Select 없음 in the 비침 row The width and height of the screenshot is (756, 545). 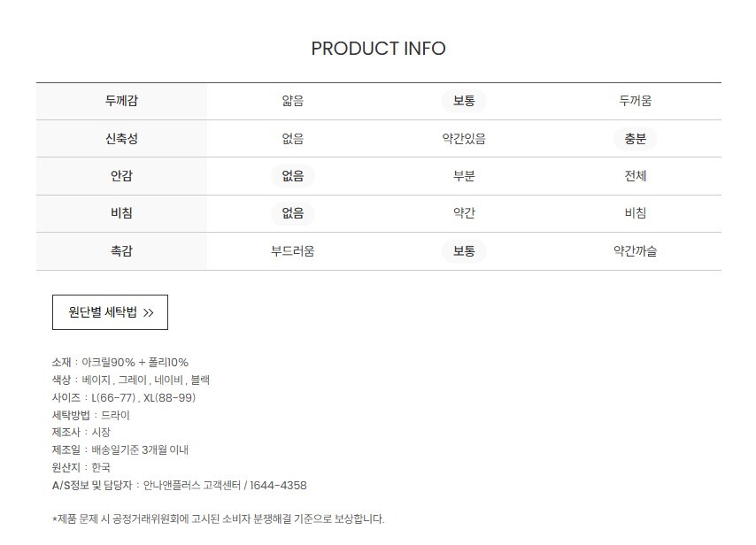tap(292, 213)
